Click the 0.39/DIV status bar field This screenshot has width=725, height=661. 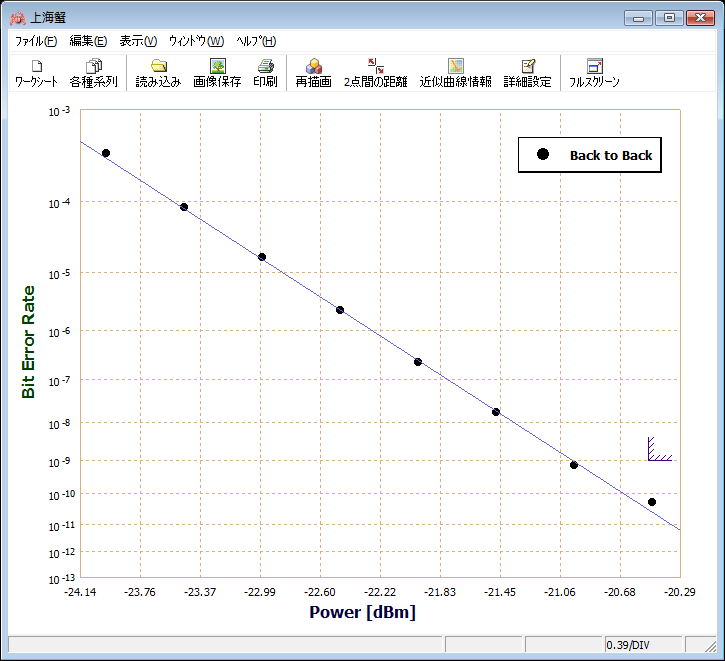tap(643, 645)
